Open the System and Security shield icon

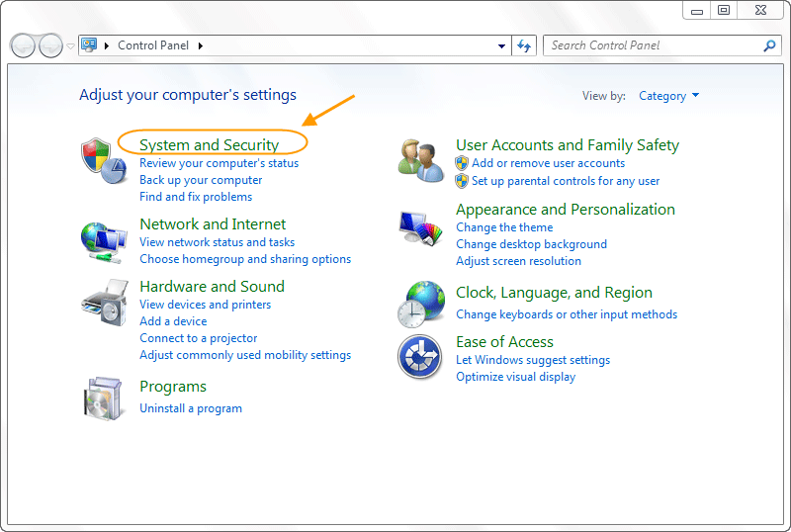click(x=104, y=160)
